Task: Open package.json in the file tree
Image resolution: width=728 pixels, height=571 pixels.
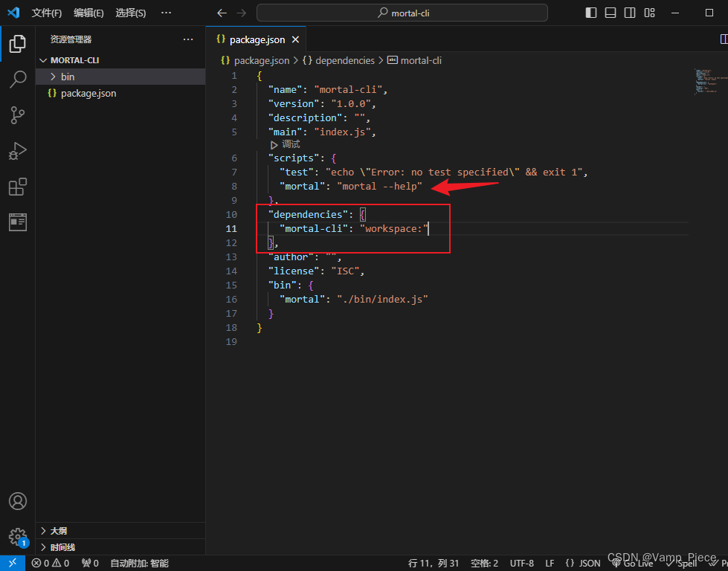Action: tap(120, 94)
